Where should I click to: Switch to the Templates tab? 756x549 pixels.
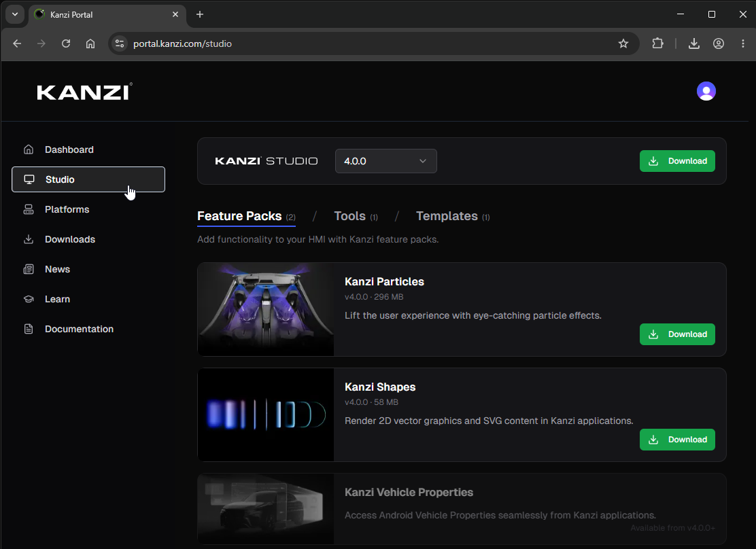453,217
